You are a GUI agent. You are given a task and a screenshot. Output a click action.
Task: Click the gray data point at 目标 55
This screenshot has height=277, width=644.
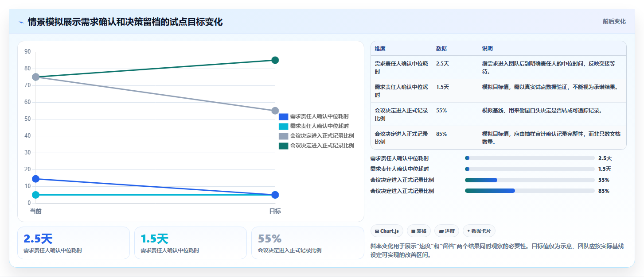(275, 111)
